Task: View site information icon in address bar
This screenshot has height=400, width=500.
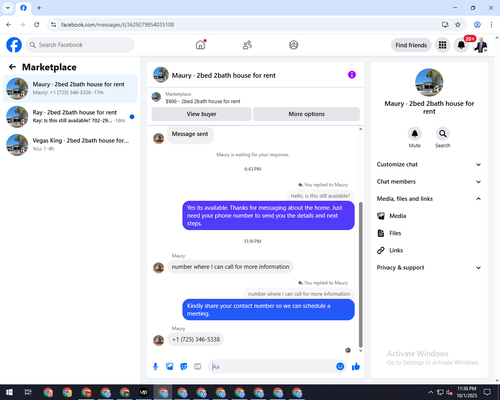Action: click(53, 25)
